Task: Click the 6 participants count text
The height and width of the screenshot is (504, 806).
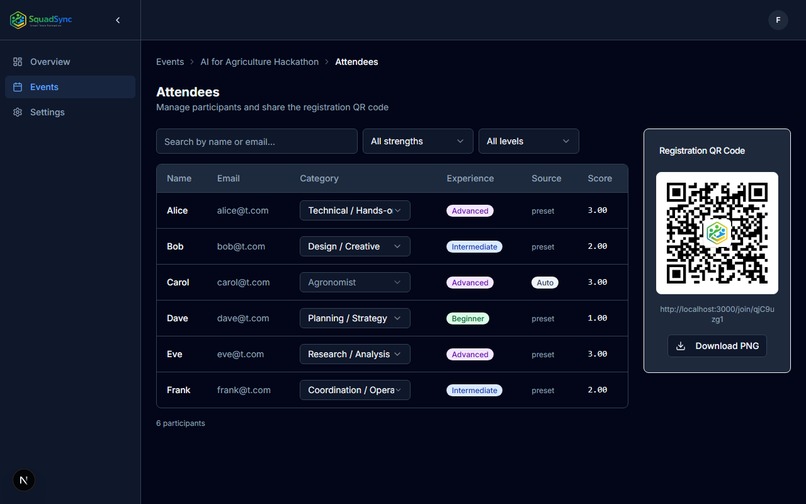Action: point(180,423)
